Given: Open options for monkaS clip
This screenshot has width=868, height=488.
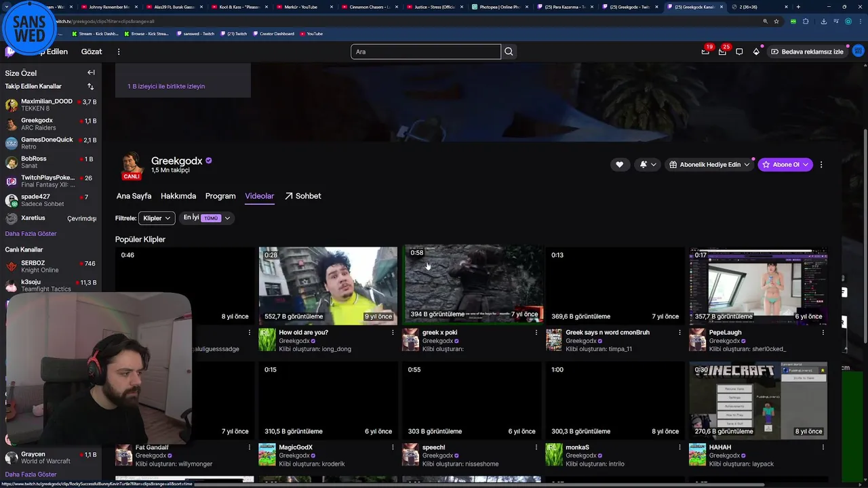Looking at the screenshot, I should [x=679, y=447].
